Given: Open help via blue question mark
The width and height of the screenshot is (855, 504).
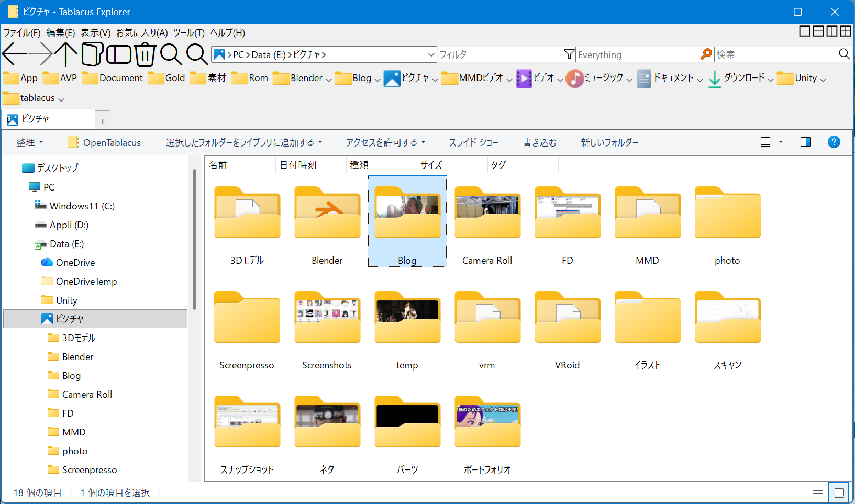Looking at the screenshot, I should [x=834, y=142].
